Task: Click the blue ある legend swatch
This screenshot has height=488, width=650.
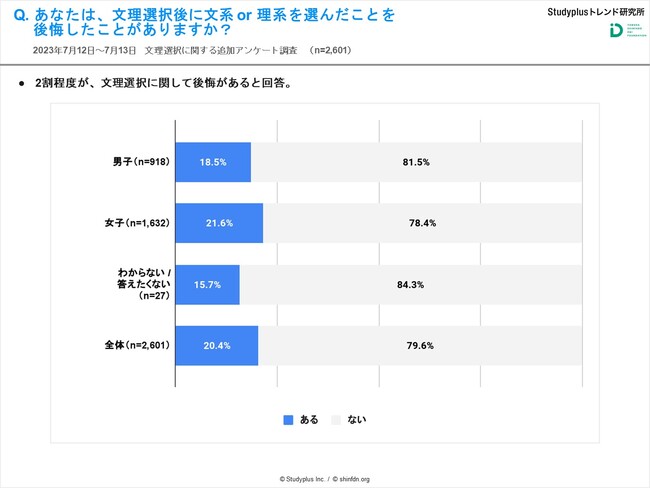Action: pyautogui.click(x=289, y=419)
